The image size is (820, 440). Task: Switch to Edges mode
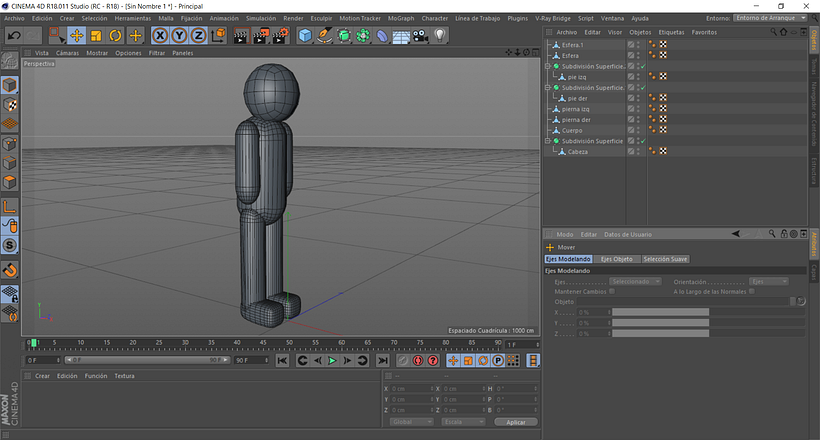(9, 163)
